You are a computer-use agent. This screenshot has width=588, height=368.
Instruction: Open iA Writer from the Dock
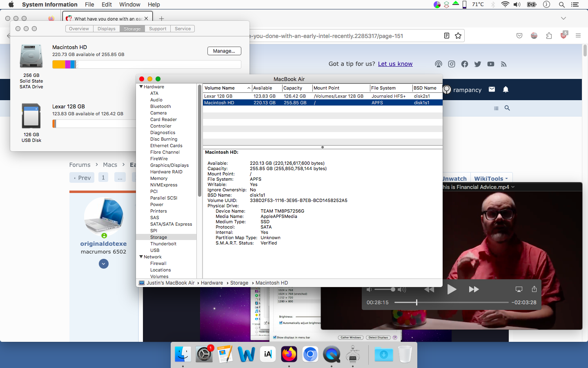pyautogui.click(x=267, y=354)
